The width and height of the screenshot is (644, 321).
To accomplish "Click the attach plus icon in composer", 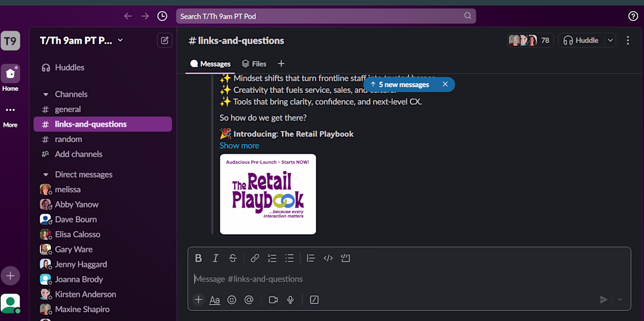I will pyautogui.click(x=198, y=300).
